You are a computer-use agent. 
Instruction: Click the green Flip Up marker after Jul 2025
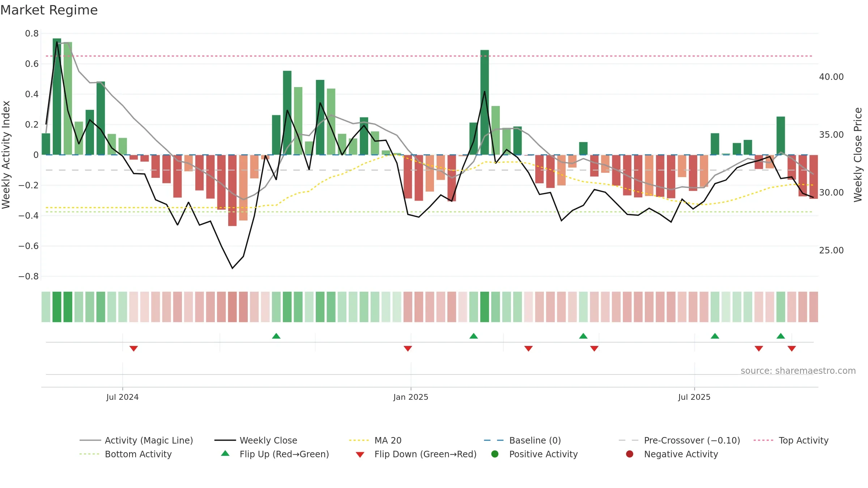tap(715, 336)
